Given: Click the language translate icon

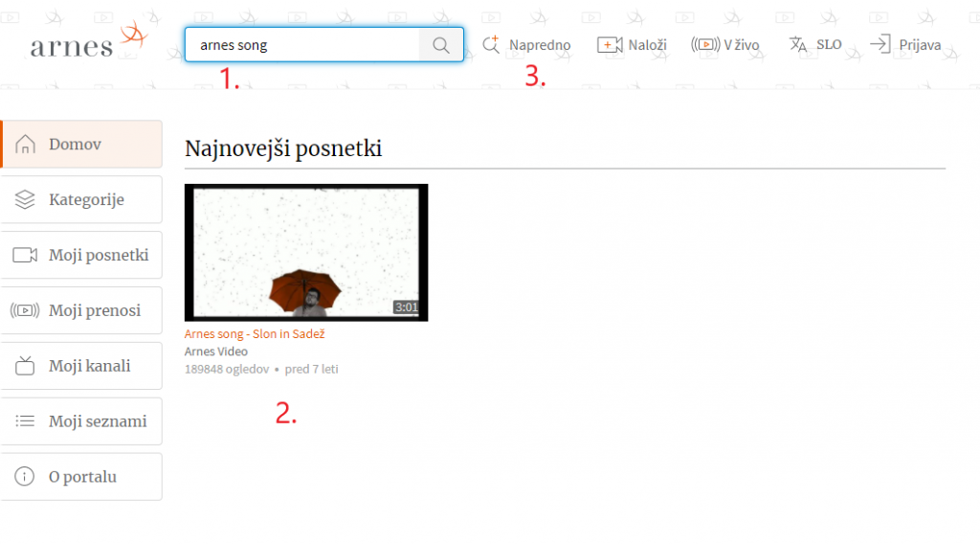Looking at the screenshot, I should tap(797, 44).
